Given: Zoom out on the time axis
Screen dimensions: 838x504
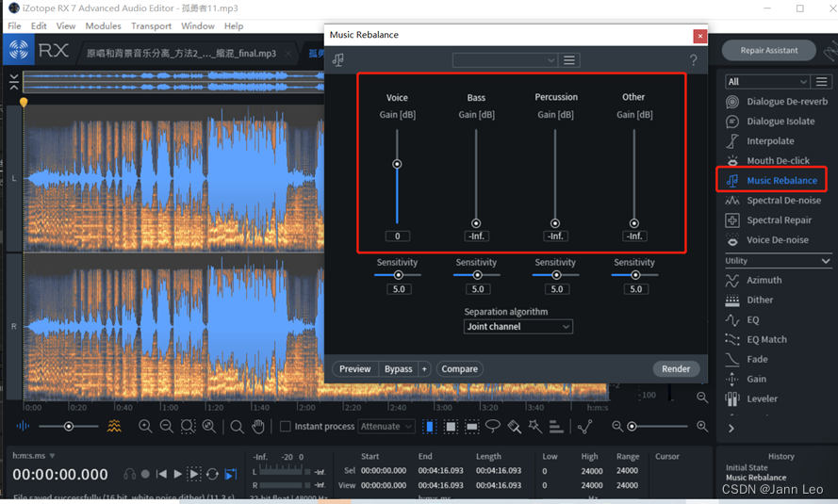Looking at the screenshot, I should 166,426.
